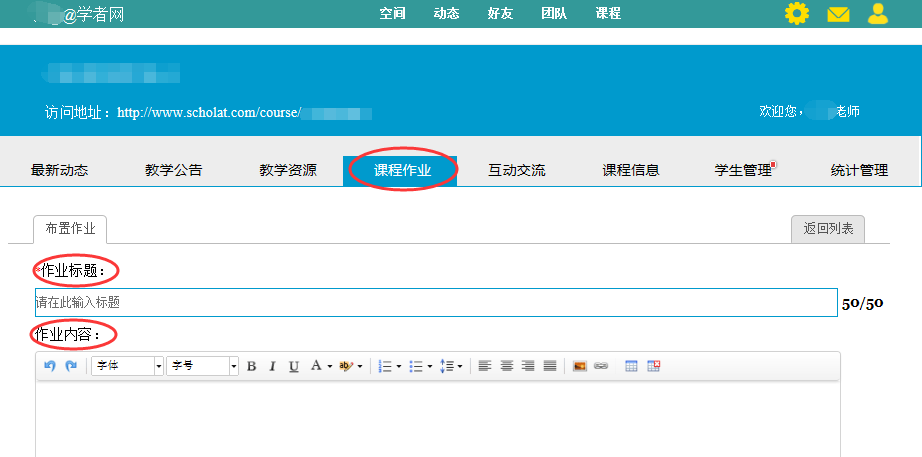Open messages via the envelope icon
Image resolution: width=922 pixels, height=457 pixels.
pyautogui.click(x=838, y=14)
